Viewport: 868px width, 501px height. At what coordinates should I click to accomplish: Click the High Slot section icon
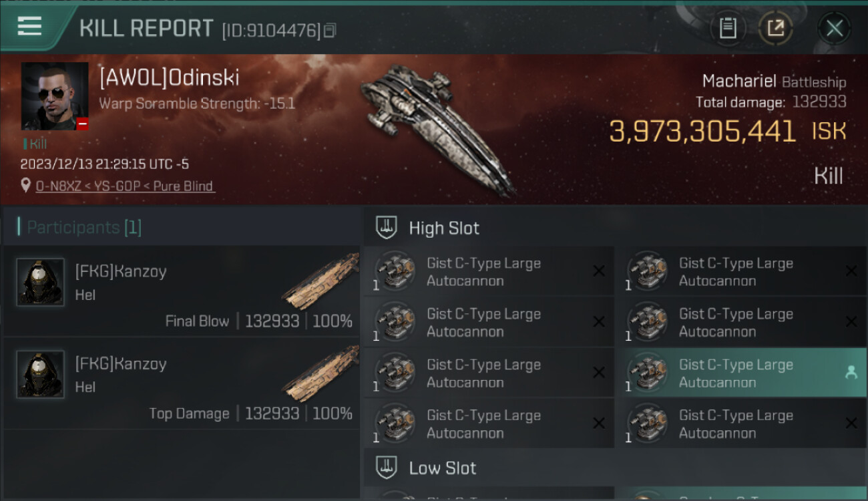tap(387, 228)
